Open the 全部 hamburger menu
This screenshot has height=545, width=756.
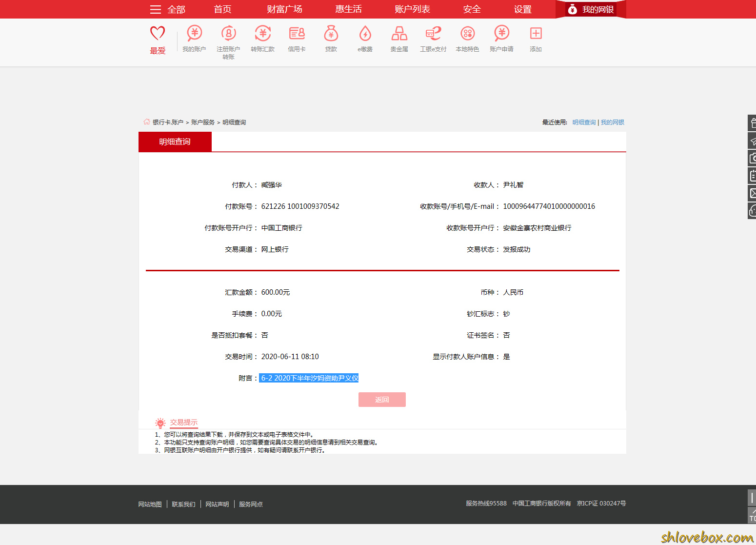(167, 9)
